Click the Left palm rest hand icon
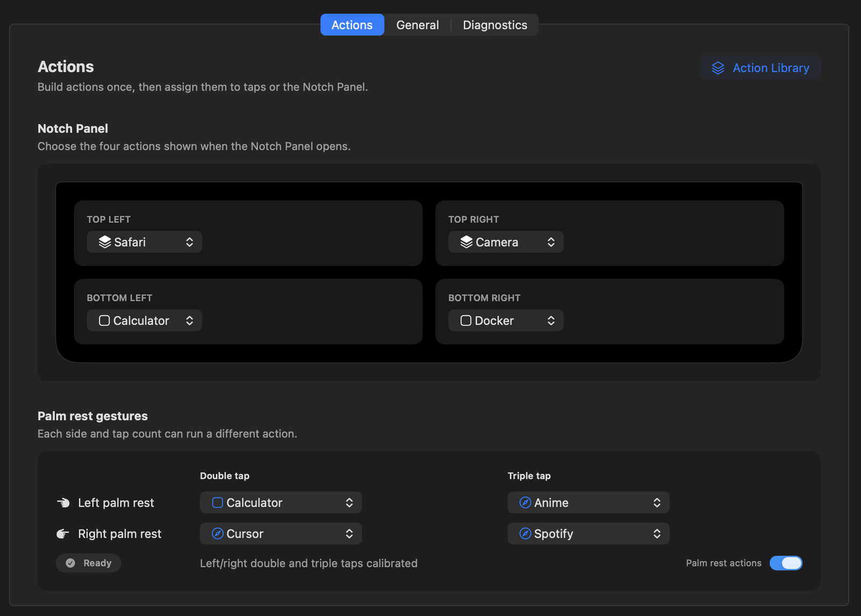The image size is (861, 616). [x=63, y=502]
